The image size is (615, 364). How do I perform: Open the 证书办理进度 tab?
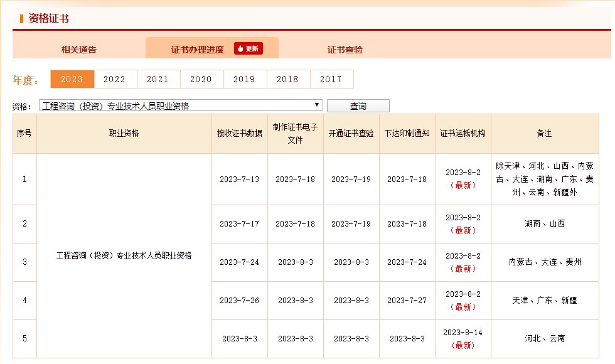pyautogui.click(x=196, y=48)
